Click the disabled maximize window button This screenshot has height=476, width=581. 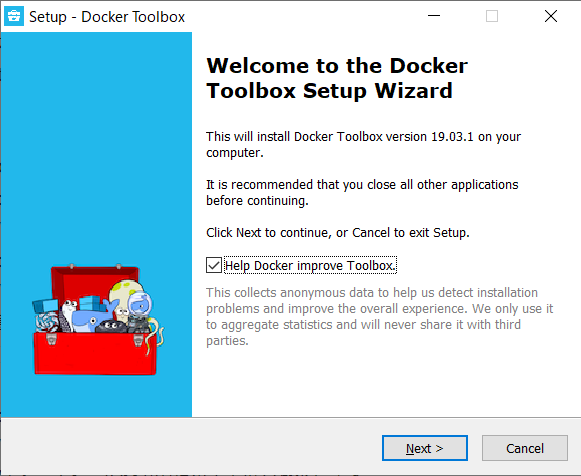(x=492, y=16)
